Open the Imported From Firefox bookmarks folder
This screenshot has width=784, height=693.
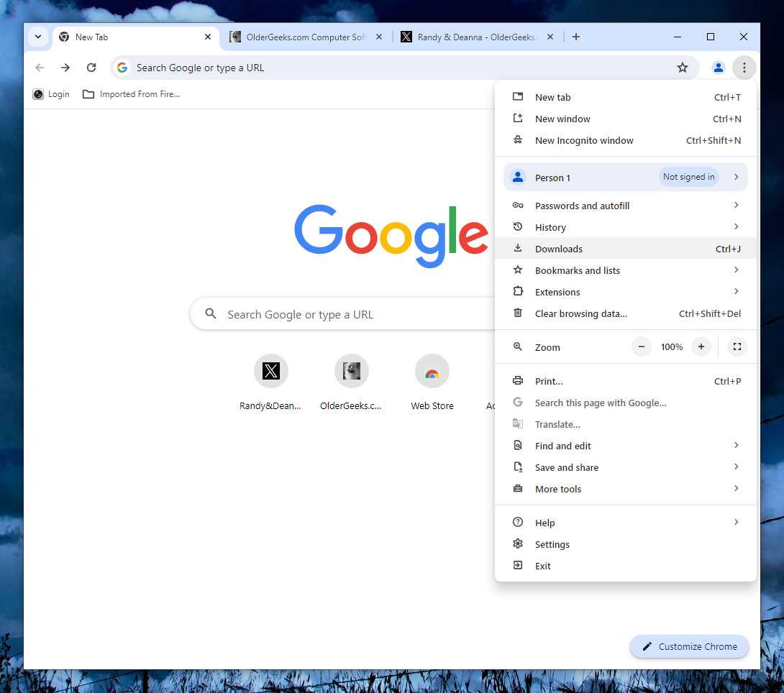click(131, 94)
